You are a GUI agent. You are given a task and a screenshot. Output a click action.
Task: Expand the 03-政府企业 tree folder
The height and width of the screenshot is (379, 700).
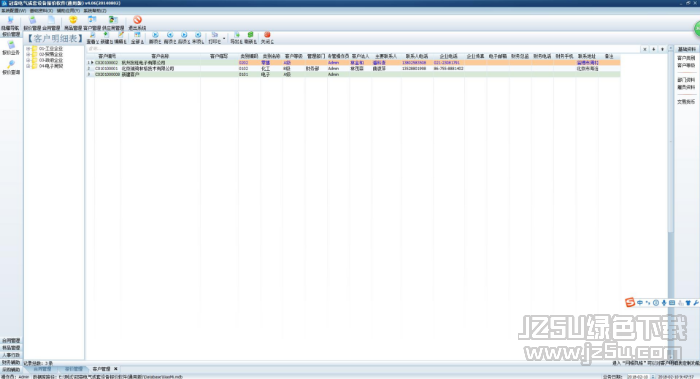(x=28, y=60)
